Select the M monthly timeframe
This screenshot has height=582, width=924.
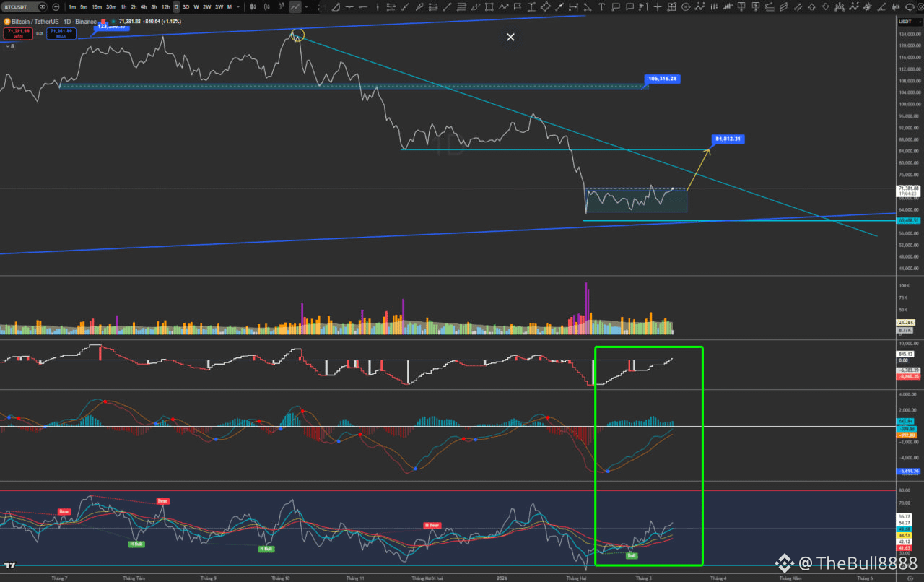point(230,6)
